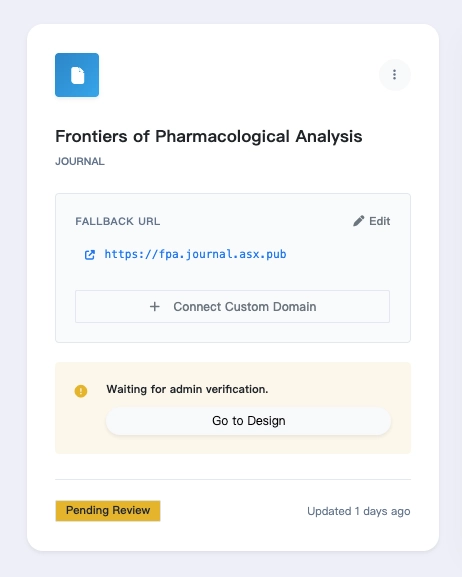Click the Edit text label
Viewport: 462px width, 577px height.
tap(380, 221)
